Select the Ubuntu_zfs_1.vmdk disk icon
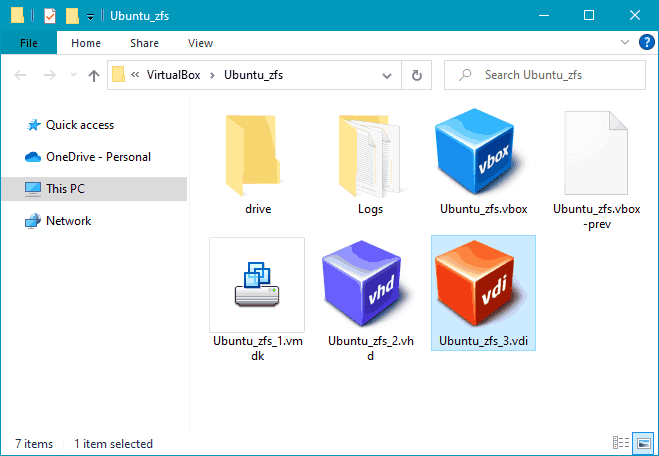This screenshot has width=659, height=456. [x=257, y=284]
